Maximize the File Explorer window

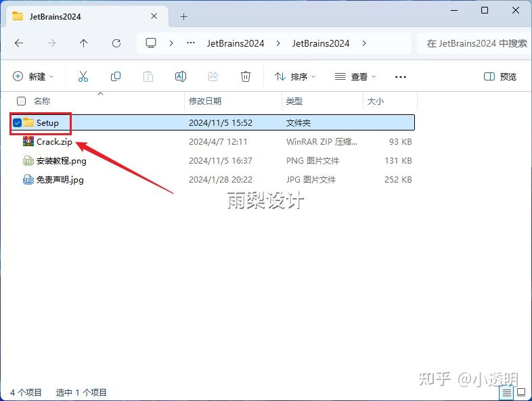tap(485, 10)
